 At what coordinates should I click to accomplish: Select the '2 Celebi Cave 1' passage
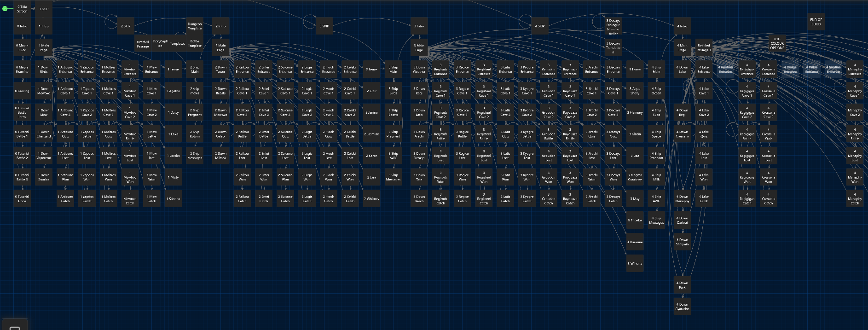[x=350, y=91]
